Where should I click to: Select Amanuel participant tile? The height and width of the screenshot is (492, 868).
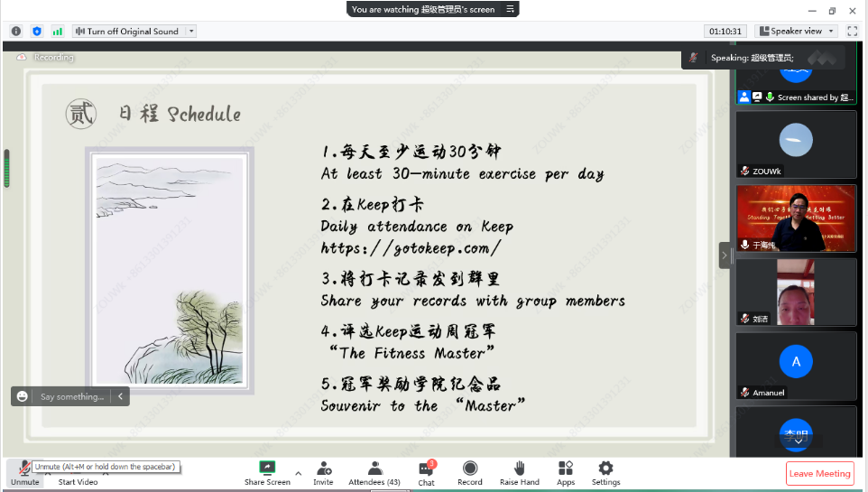click(796, 367)
